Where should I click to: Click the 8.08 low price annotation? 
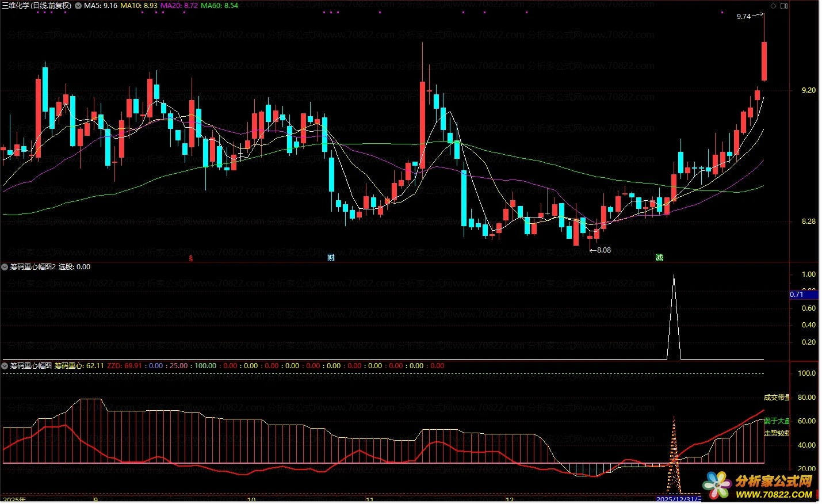tap(603, 250)
